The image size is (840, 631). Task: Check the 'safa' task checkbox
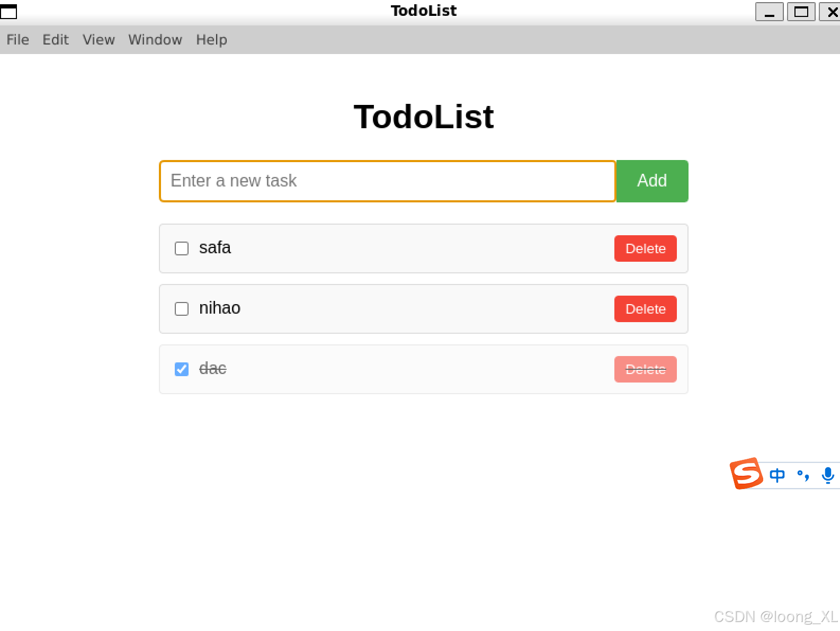182,248
